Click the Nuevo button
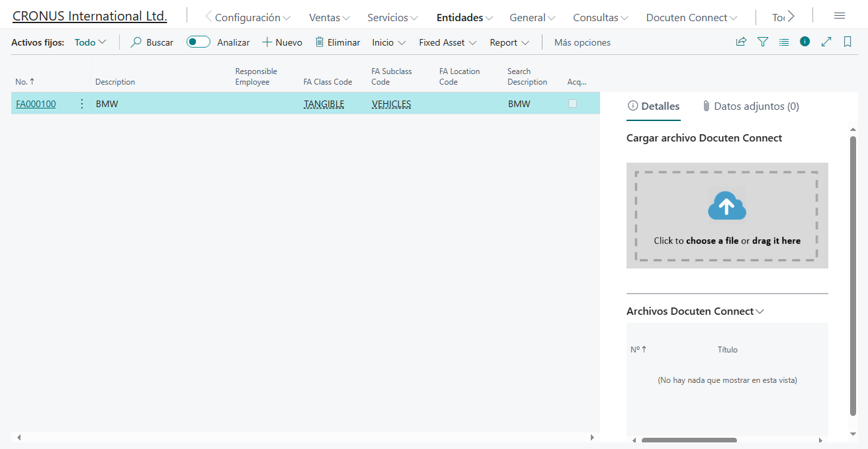The height and width of the screenshot is (449, 868). click(282, 42)
